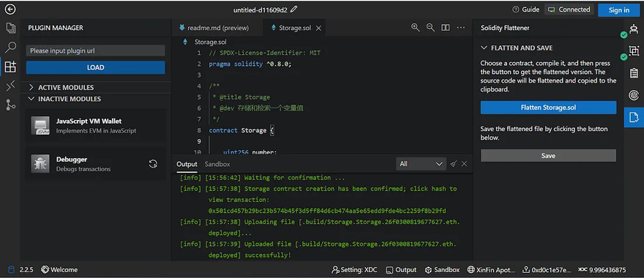Open the search sidebar icon
The height and width of the screenshot is (278, 644).
pyautogui.click(x=10, y=48)
